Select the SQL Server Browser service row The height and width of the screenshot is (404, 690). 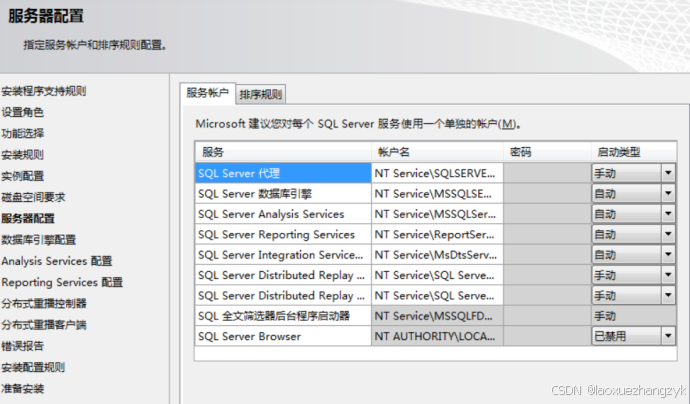tap(283, 336)
